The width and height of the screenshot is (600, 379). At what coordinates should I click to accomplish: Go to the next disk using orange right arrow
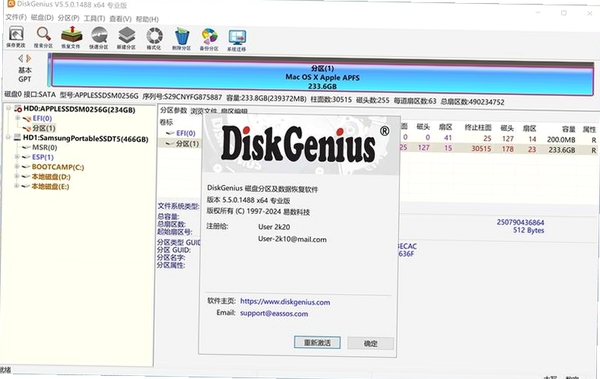point(28,58)
